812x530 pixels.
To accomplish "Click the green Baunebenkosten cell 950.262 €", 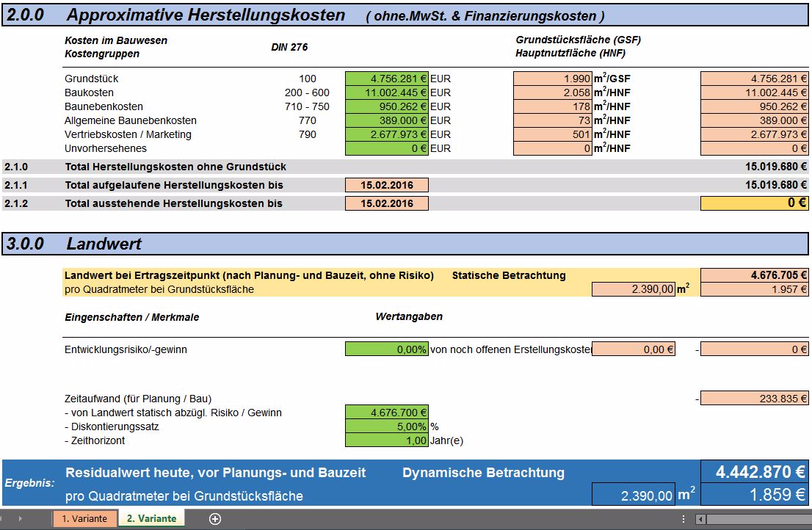I will [x=387, y=106].
